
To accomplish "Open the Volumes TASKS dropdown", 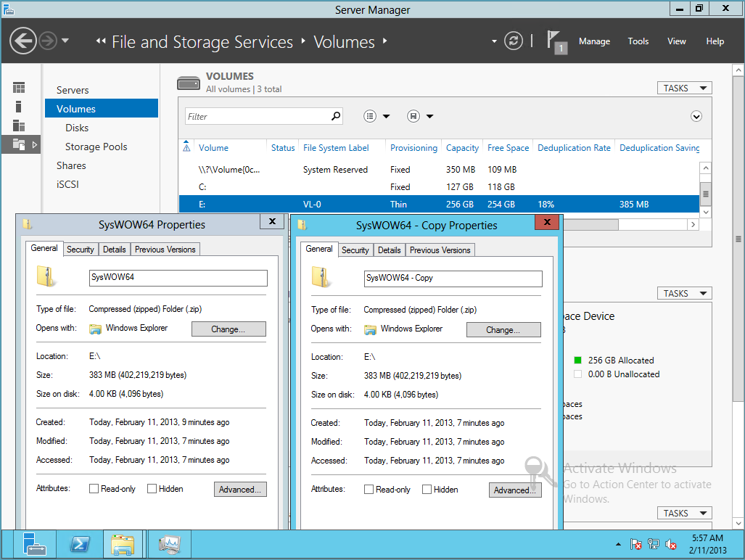I will point(684,88).
